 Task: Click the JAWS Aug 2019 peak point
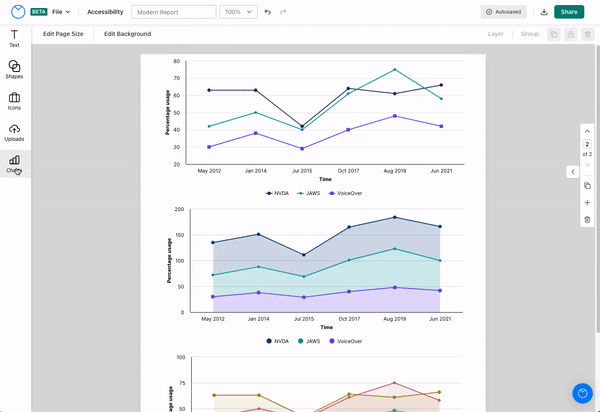tap(395, 70)
